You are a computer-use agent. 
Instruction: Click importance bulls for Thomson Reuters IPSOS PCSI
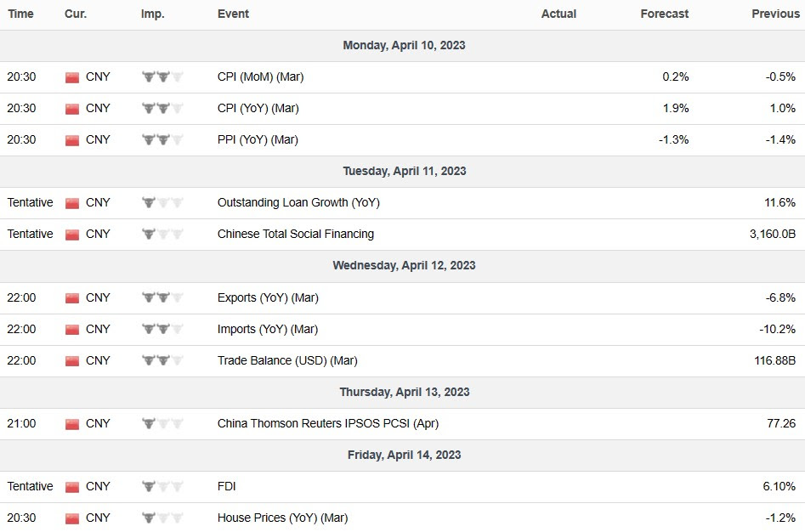162,424
